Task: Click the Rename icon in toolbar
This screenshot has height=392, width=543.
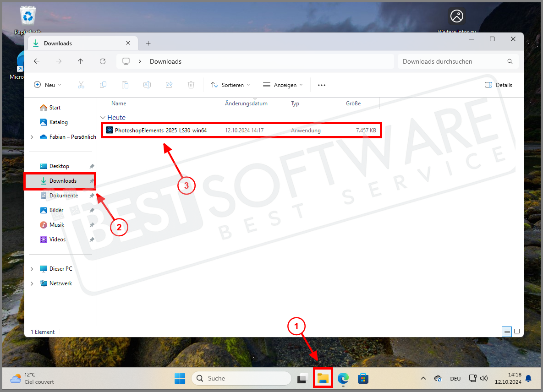Action: [x=147, y=85]
